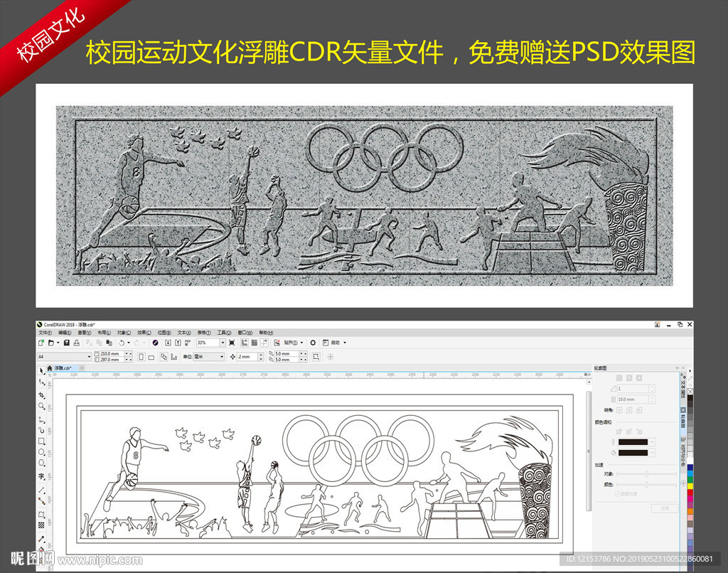728x573 pixels.
Task: Click the Publish to PDF icon
Action: click(x=188, y=343)
